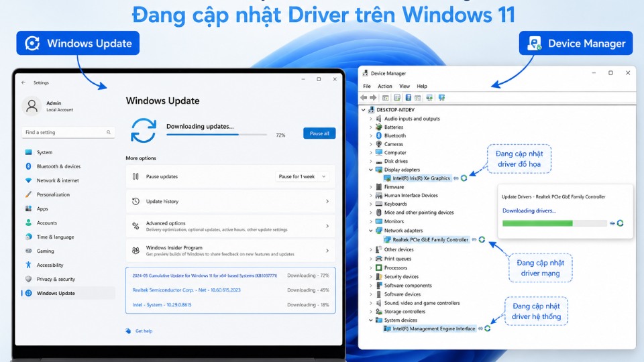Click 2024-05 Cumulative Update for Windows 11 entry

pyautogui.click(x=230, y=276)
